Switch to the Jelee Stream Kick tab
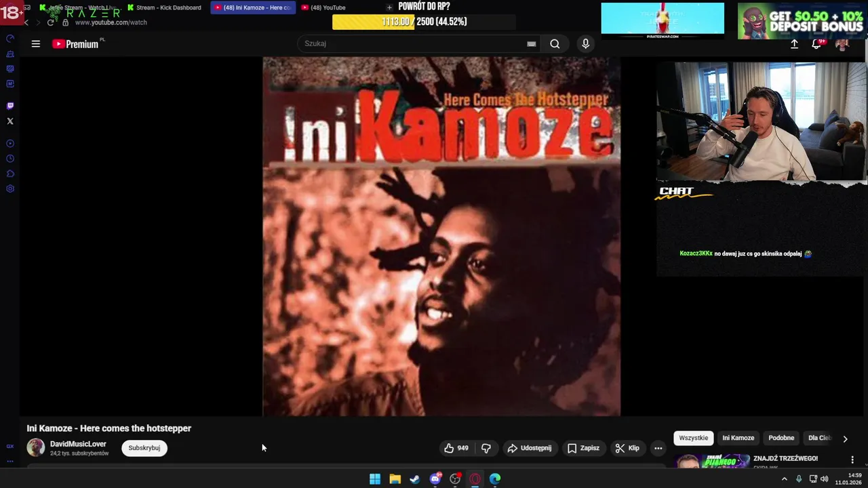 click(78, 7)
